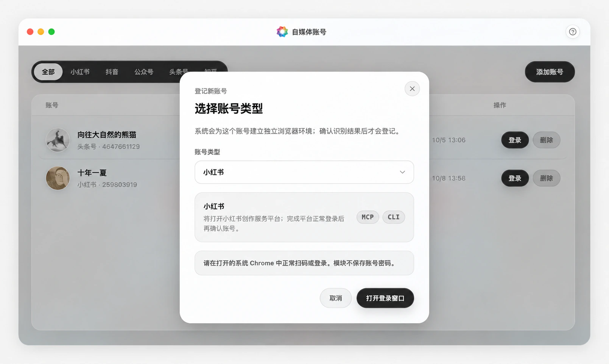Select the 全部 tab
Viewport: 609px width, 364px height.
tap(48, 72)
